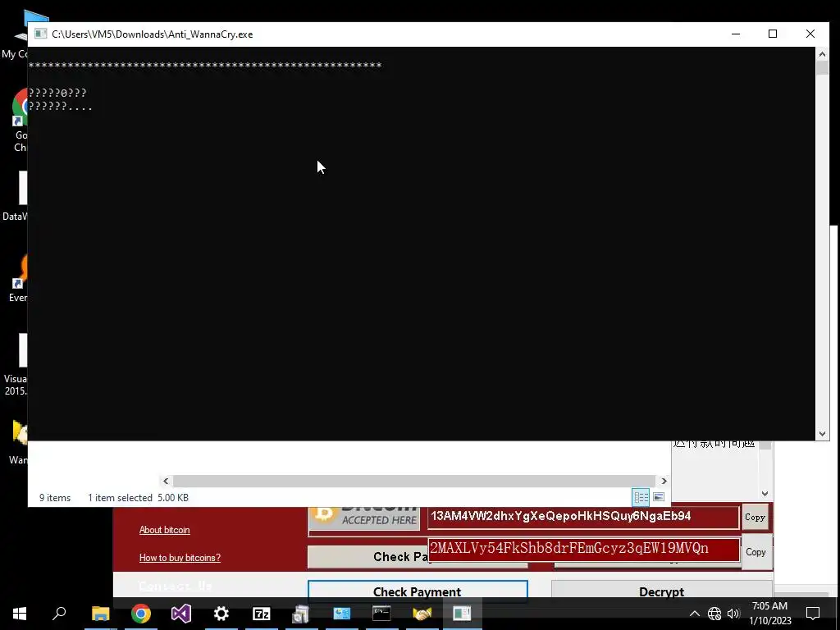Copy the 13AM4VW2dhx bitcoin address
840x630 pixels.
point(755,517)
